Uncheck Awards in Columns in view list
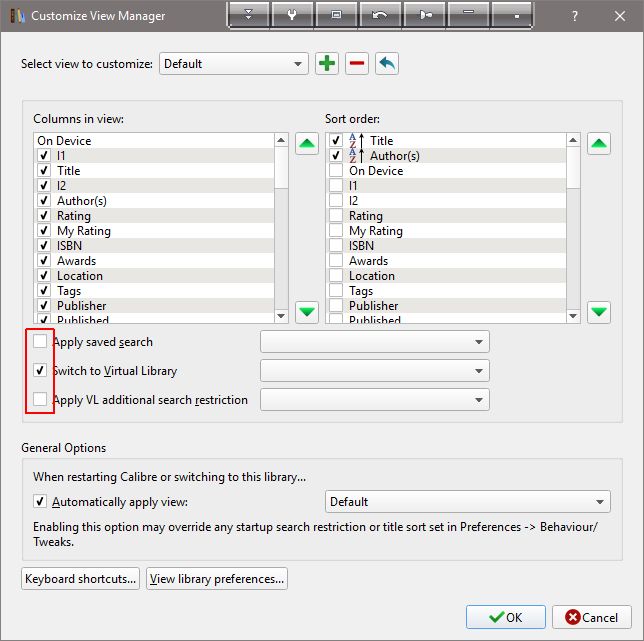 (x=44, y=260)
